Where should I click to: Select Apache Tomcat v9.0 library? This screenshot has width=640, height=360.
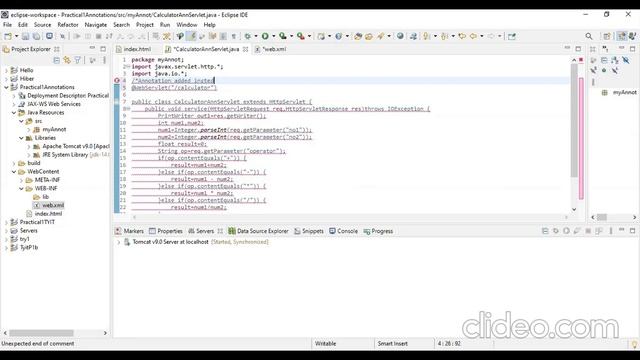76,146
